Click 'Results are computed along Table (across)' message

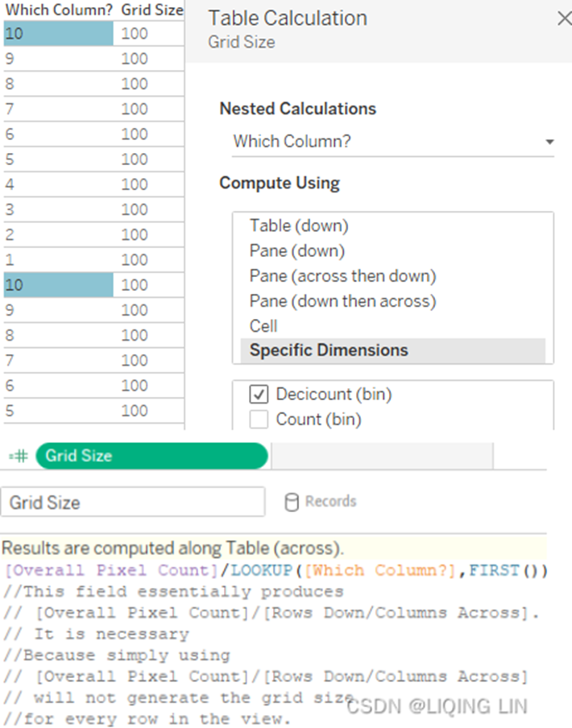click(x=172, y=548)
